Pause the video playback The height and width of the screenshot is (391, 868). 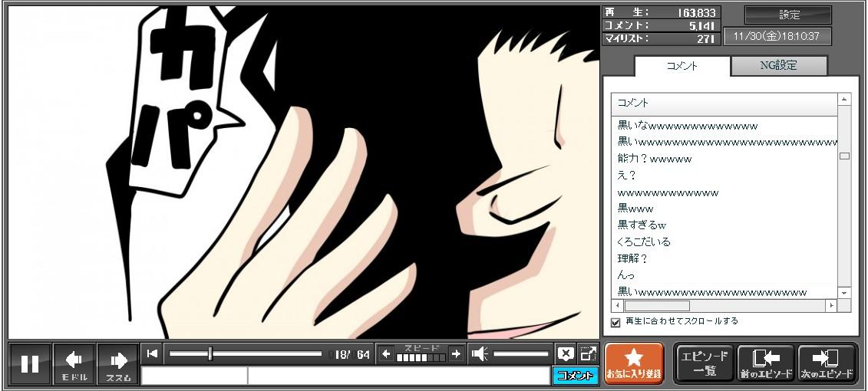[x=30, y=363]
